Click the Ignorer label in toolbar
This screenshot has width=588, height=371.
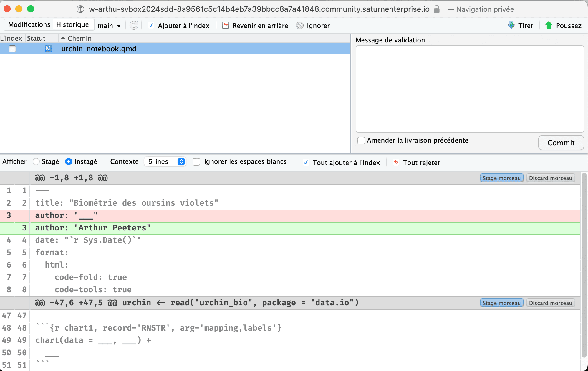pyautogui.click(x=318, y=26)
